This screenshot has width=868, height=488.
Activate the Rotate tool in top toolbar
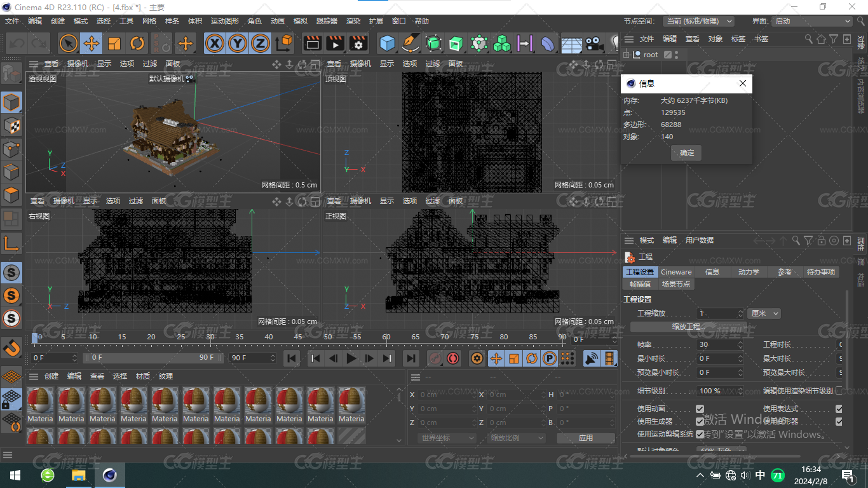click(137, 43)
